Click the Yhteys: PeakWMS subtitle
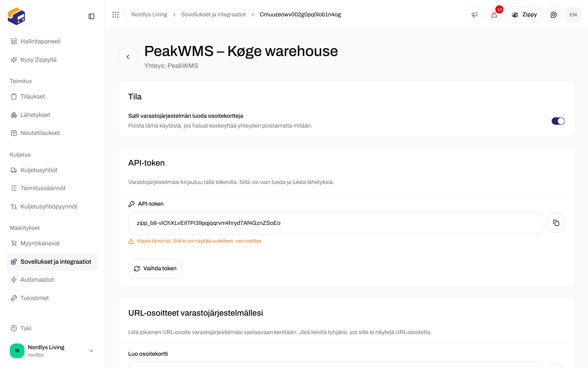Image resolution: width=588 pixels, height=368 pixels. coord(171,66)
